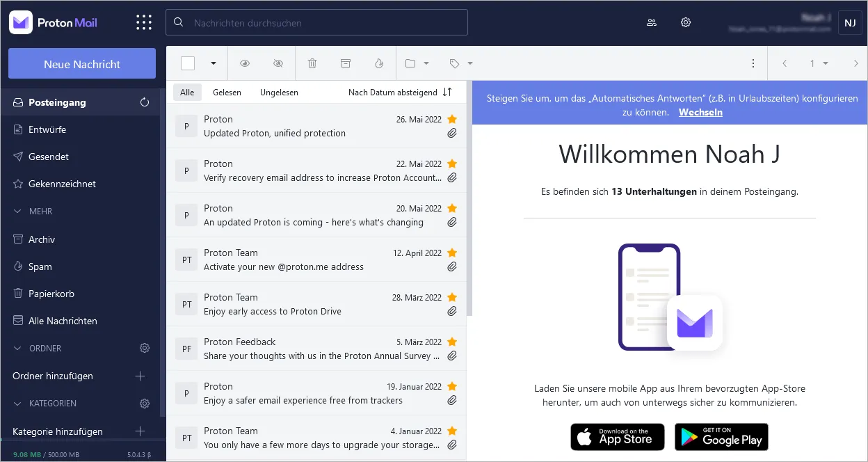Viewport: 868px width, 462px height.
Task: Move selection to Papierkorb via trash icon
Action: pyautogui.click(x=312, y=63)
